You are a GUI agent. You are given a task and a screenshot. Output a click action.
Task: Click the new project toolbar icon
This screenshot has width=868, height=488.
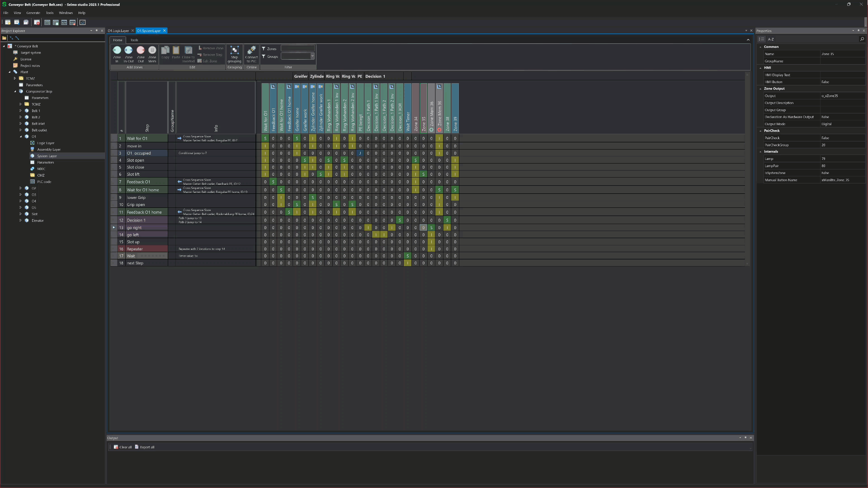click(x=8, y=22)
